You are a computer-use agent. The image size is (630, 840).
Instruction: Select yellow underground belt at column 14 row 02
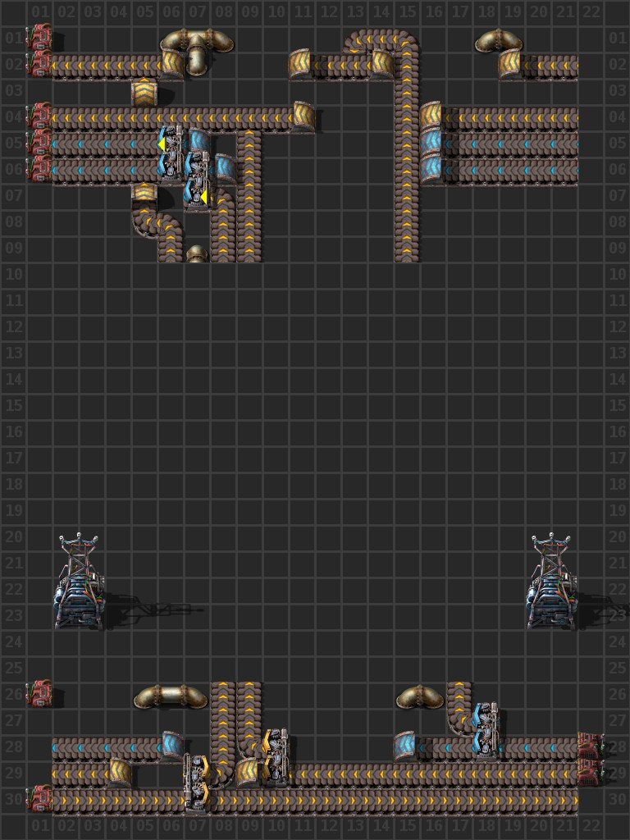click(382, 64)
